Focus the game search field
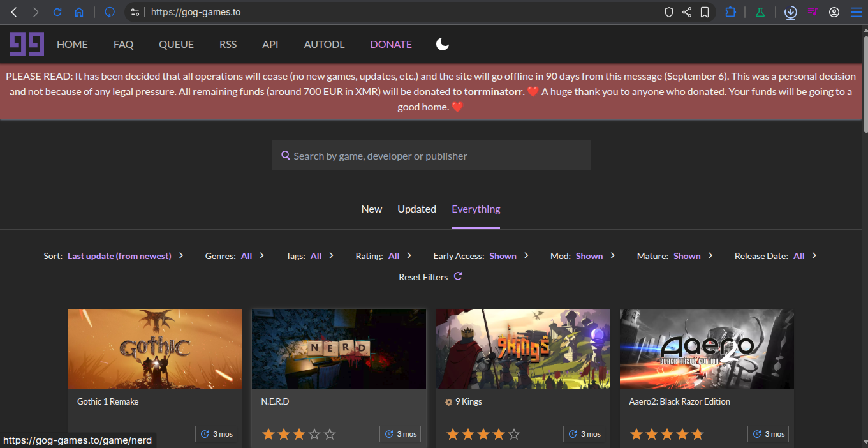Image resolution: width=868 pixels, height=448 pixels. [431, 156]
